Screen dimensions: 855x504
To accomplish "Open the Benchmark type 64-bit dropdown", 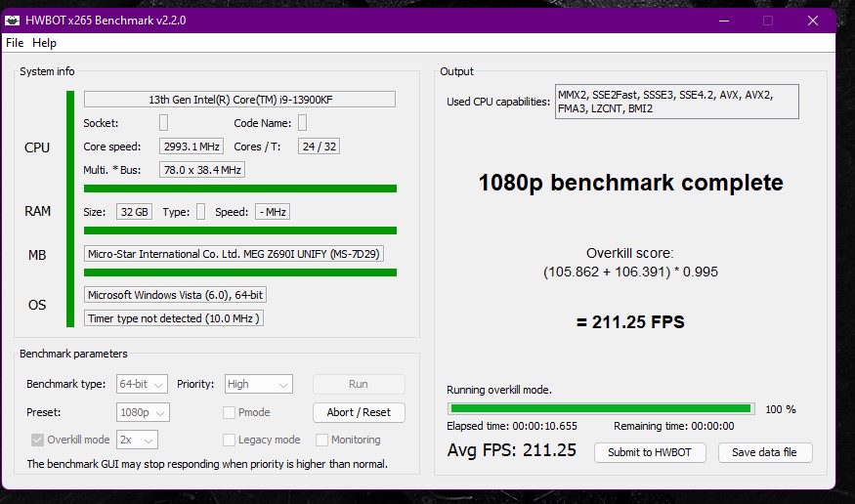I will coord(142,384).
